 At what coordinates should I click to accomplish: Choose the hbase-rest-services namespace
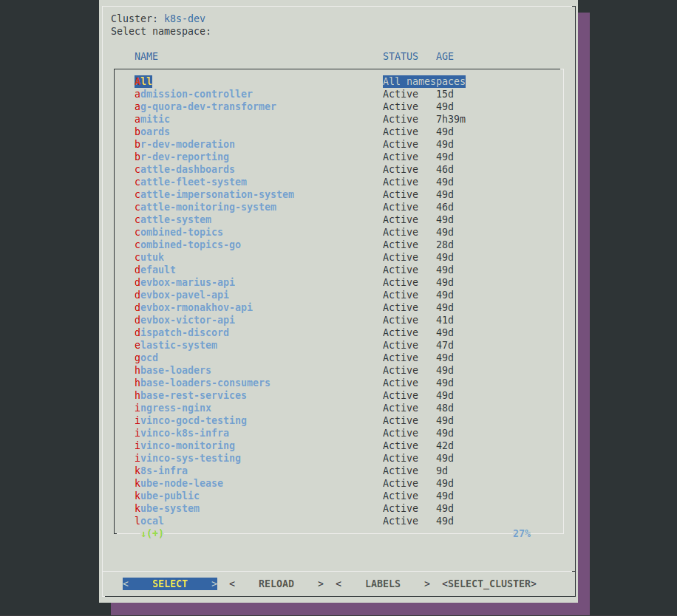(191, 395)
